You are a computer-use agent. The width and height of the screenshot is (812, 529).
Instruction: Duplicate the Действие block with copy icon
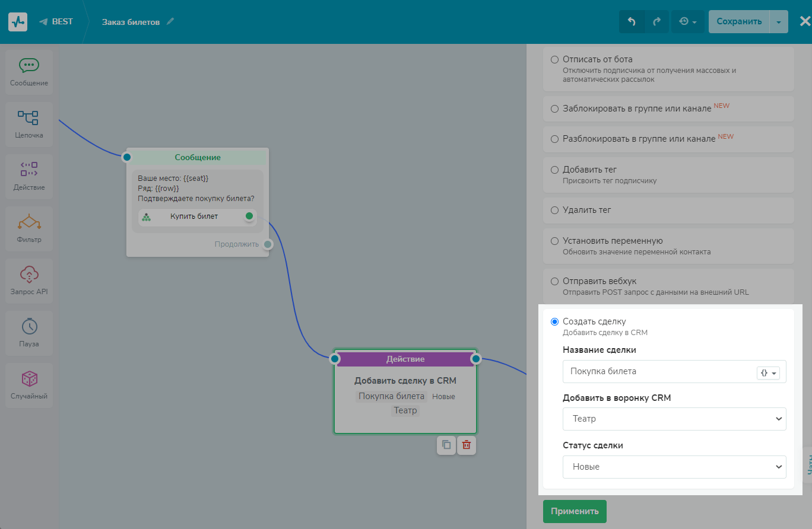point(446,445)
